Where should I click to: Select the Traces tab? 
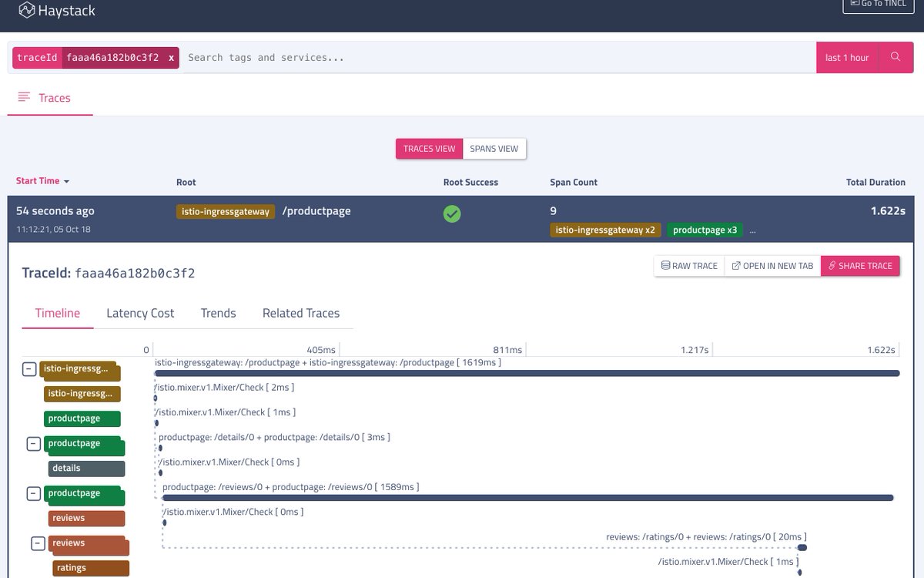[50, 98]
